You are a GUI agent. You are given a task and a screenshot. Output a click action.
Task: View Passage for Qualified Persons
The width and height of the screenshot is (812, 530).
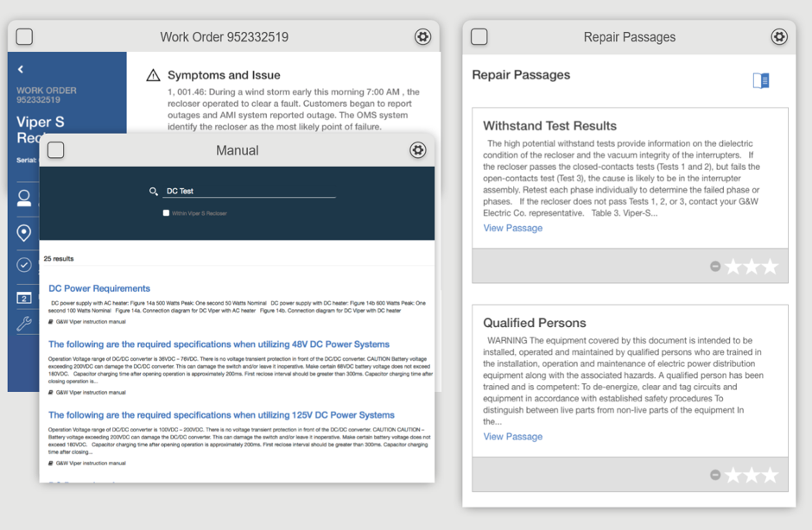point(513,437)
